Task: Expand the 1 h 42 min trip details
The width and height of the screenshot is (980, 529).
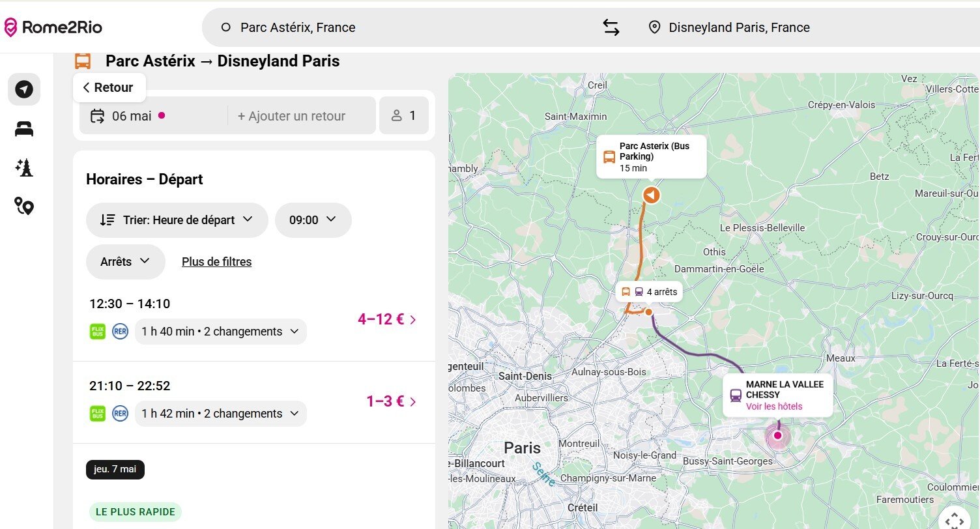Action: click(221, 414)
